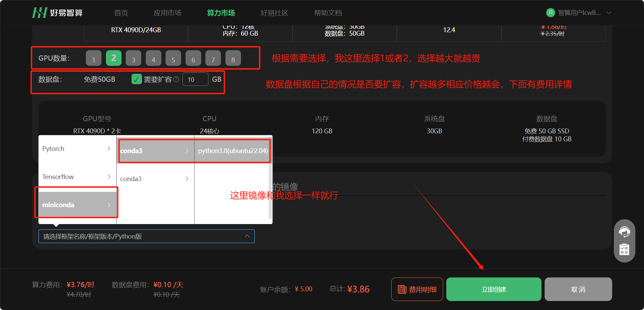
Task: Set GPU数量 to 5
Action: pos(173,58)
